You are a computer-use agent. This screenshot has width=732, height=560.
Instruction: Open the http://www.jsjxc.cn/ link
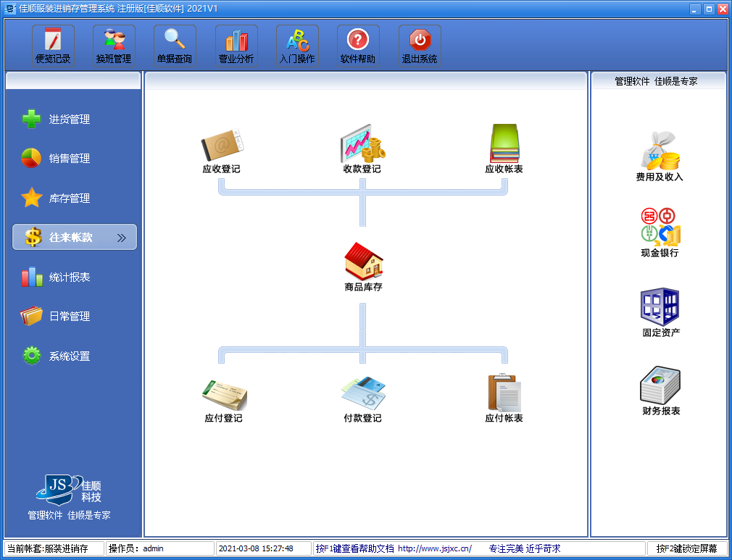point(435,549)
